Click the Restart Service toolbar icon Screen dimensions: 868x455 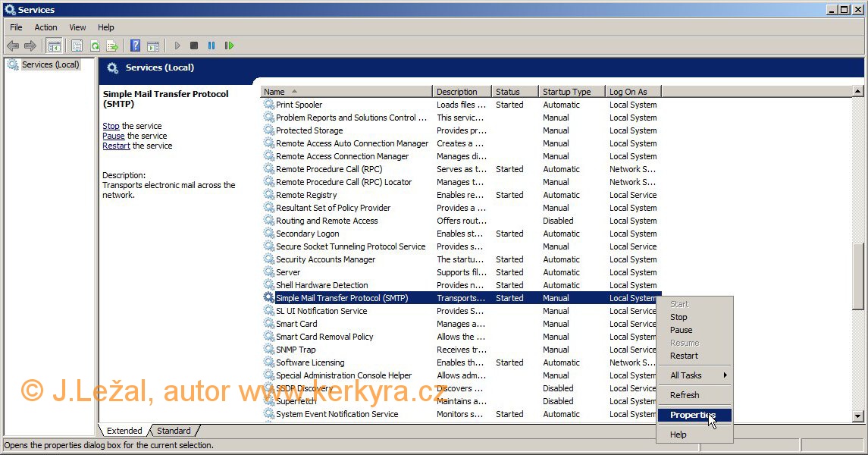tap(229, 46)
